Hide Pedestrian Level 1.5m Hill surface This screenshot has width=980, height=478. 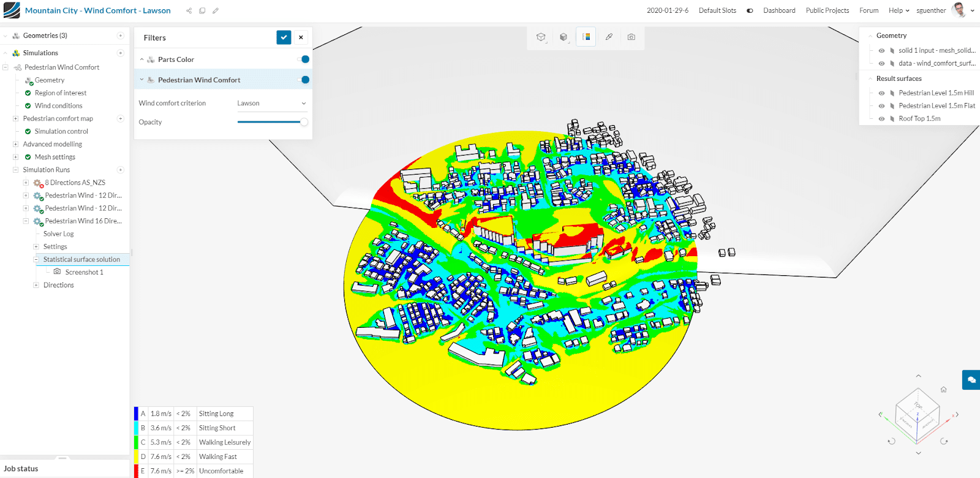881,93
